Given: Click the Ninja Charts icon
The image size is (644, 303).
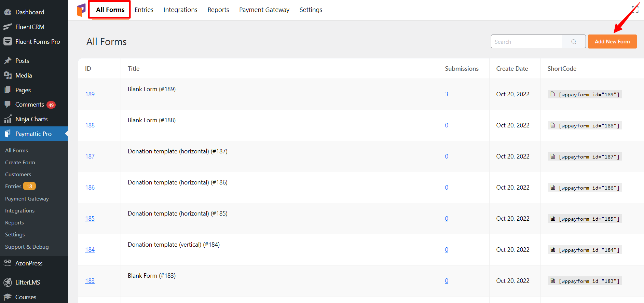Looking at the screenshot, I should [8, 119].
